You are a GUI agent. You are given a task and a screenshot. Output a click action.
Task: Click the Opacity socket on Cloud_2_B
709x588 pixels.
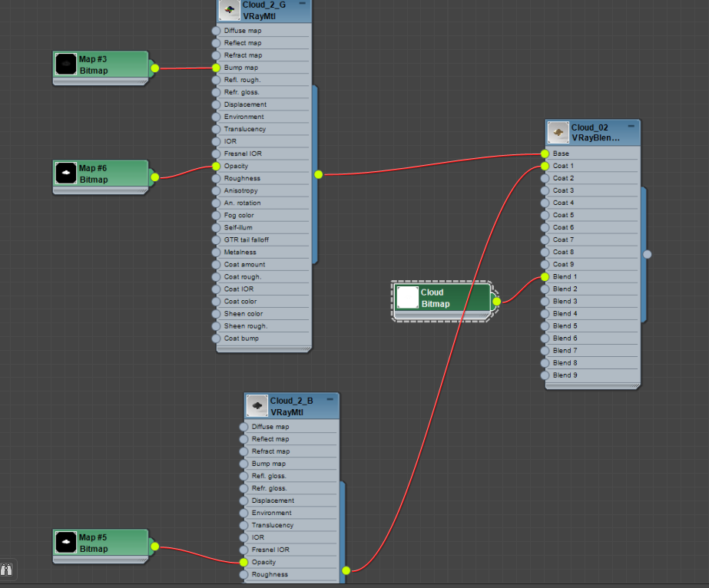244,562
